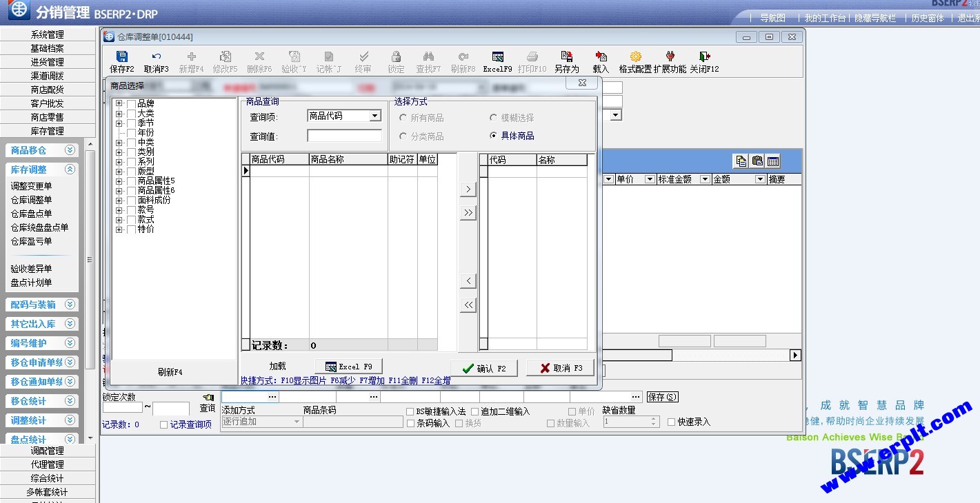980x503 pixels.
Task: Click the 取消 F3 cancel button
Action: 560,368
